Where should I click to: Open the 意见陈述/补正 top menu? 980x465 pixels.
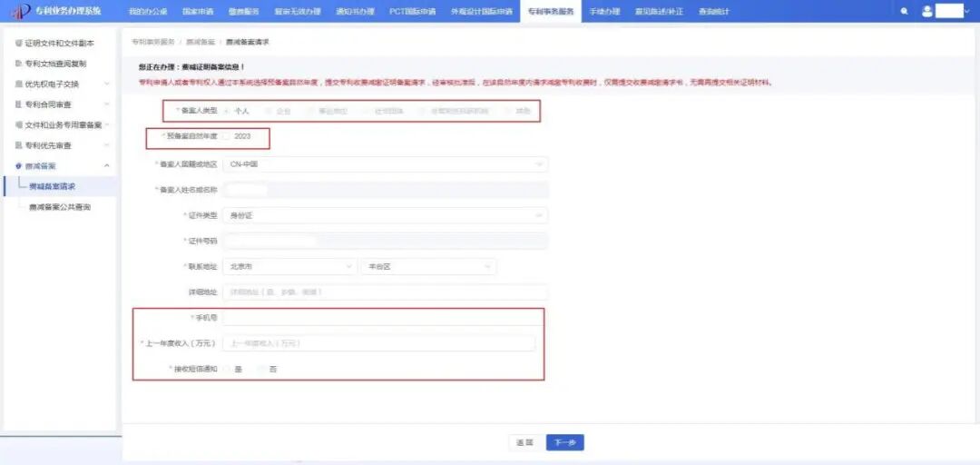click(x=659, y=11)
